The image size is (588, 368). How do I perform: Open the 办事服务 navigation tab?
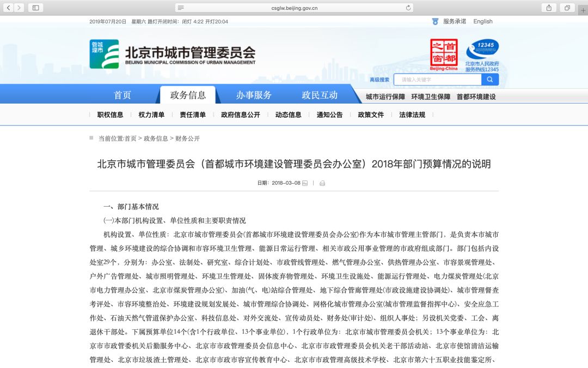point(254,95)
